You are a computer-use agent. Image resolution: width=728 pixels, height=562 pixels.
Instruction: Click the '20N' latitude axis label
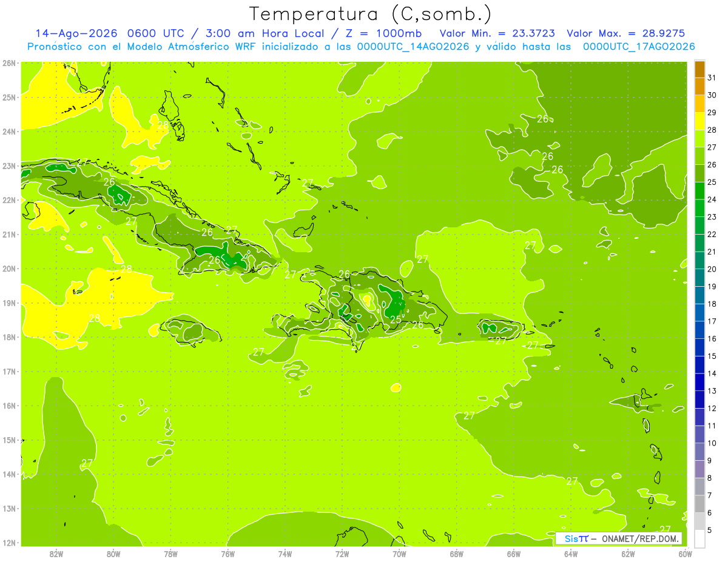pos(8,269)
